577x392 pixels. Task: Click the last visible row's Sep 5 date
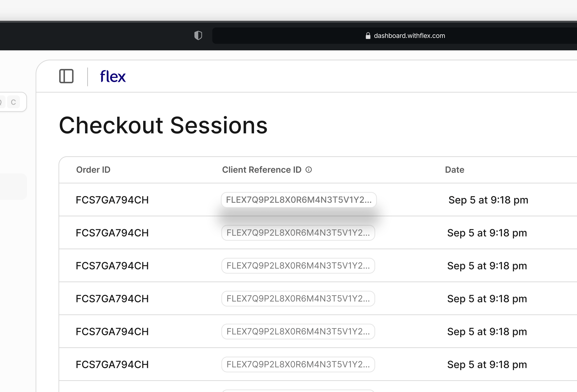487,364
